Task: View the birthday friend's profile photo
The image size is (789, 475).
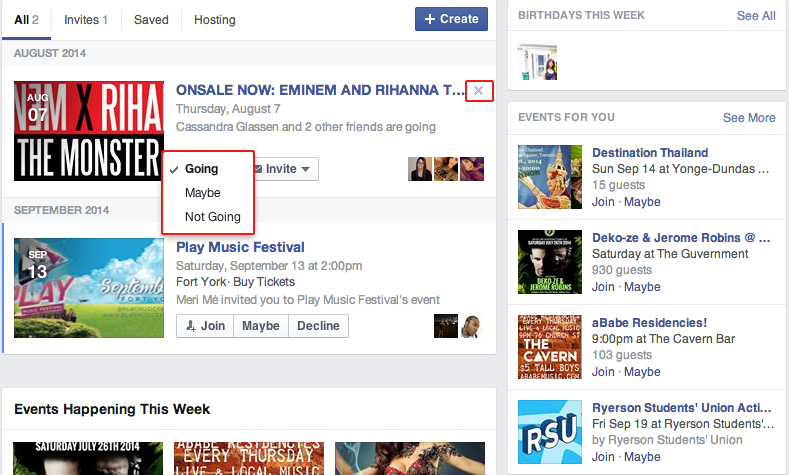Action: (537, 62)
